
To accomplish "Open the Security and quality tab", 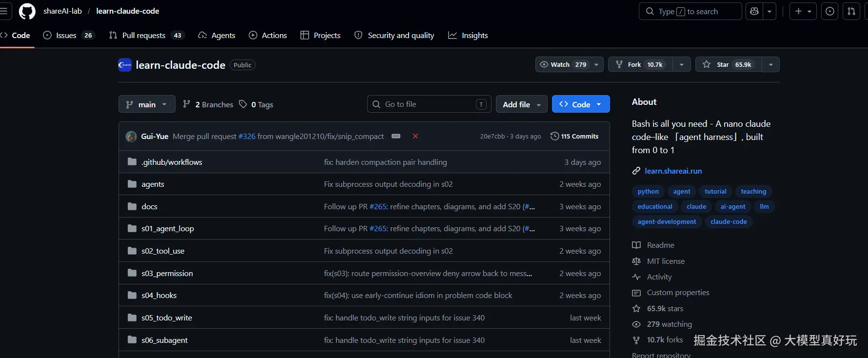I will tap(394, 35).
